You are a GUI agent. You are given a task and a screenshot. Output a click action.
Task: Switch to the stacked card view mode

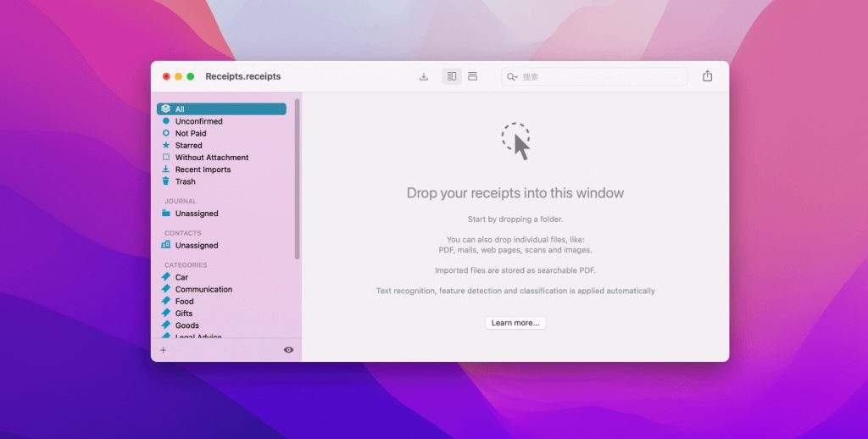(473, 76)
